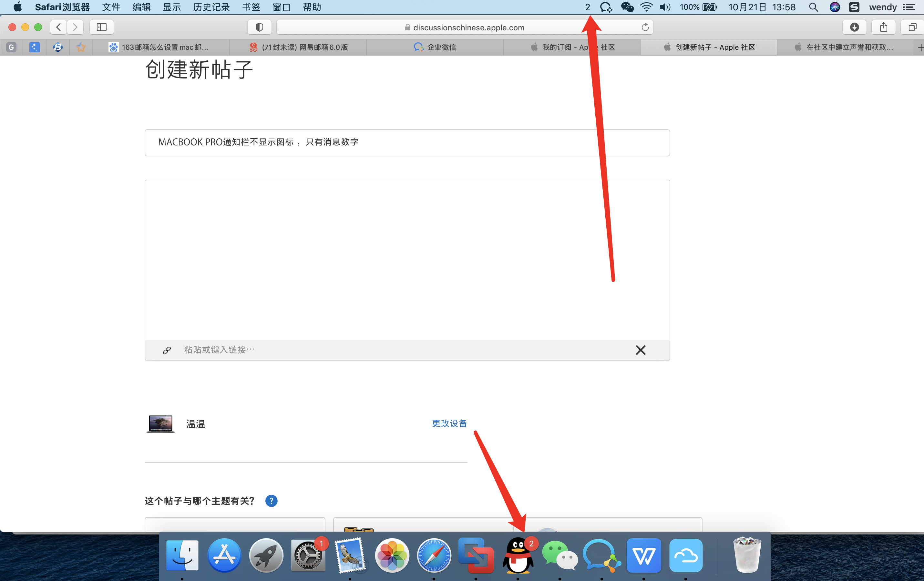The image size is (924, 581).
Task: Click the Safari sidebar toggle button
Action: coord(101,27)
